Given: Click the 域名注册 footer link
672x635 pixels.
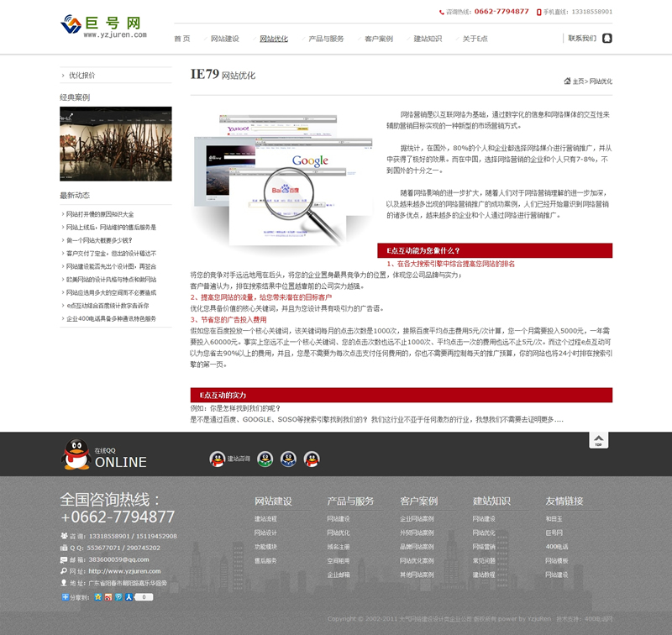Looking at the screenshot, I should pos(339,547).
